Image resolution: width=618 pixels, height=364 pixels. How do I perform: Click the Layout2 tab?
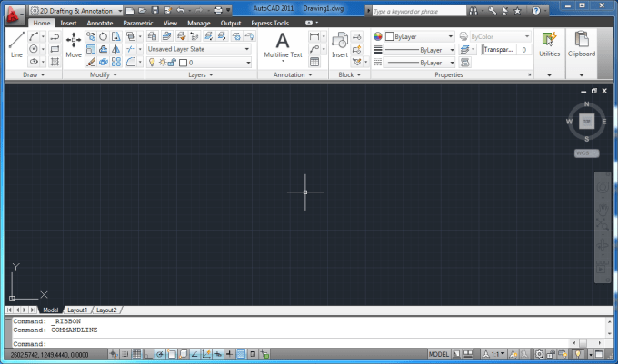click(106, 310)
